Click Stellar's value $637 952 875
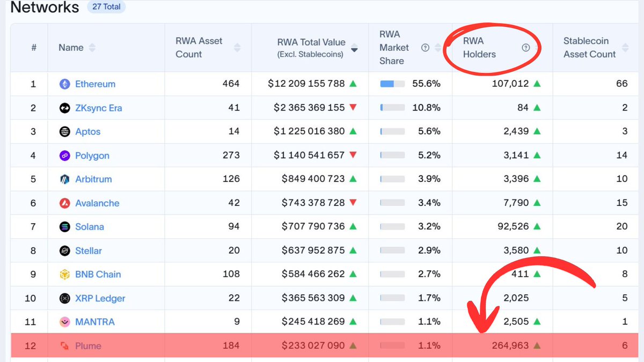Screen dimensions: 644x362 point(313,250)
